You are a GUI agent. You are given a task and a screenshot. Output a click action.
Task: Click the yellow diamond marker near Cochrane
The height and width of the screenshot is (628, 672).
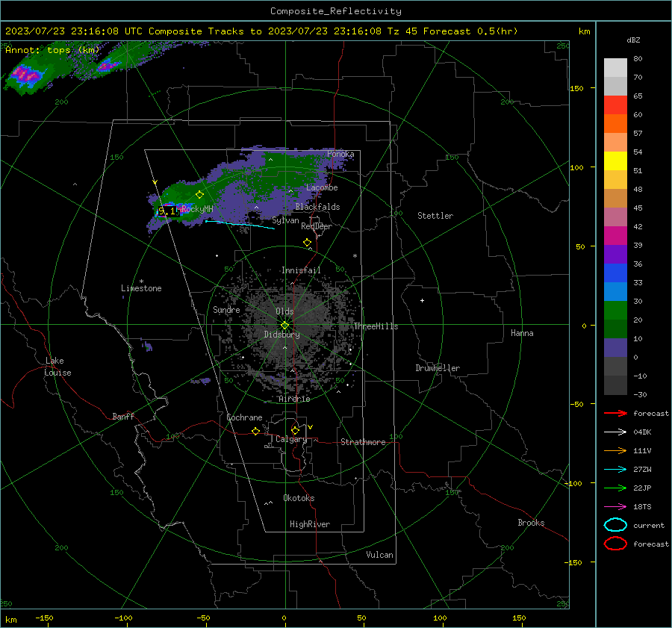(256, 432)
